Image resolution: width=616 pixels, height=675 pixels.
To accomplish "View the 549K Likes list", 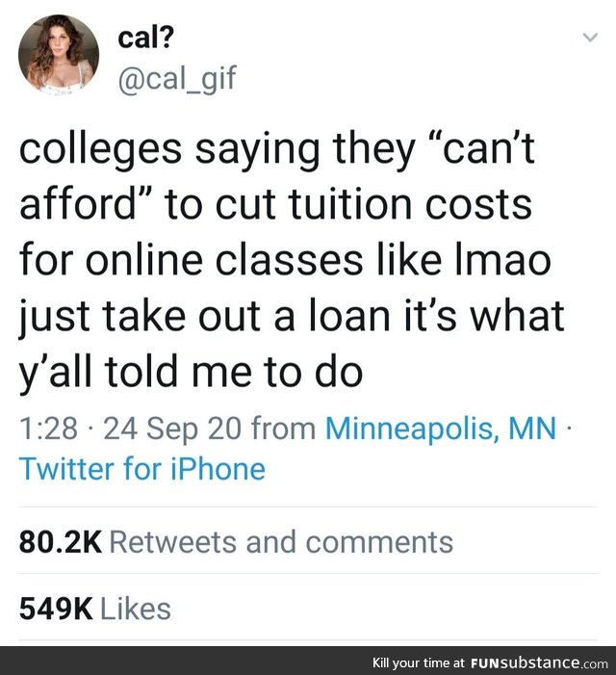I will [95, 609].
